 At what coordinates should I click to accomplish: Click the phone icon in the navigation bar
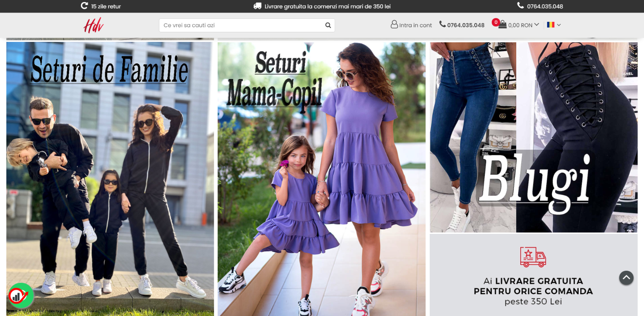(x=442, y=24)
